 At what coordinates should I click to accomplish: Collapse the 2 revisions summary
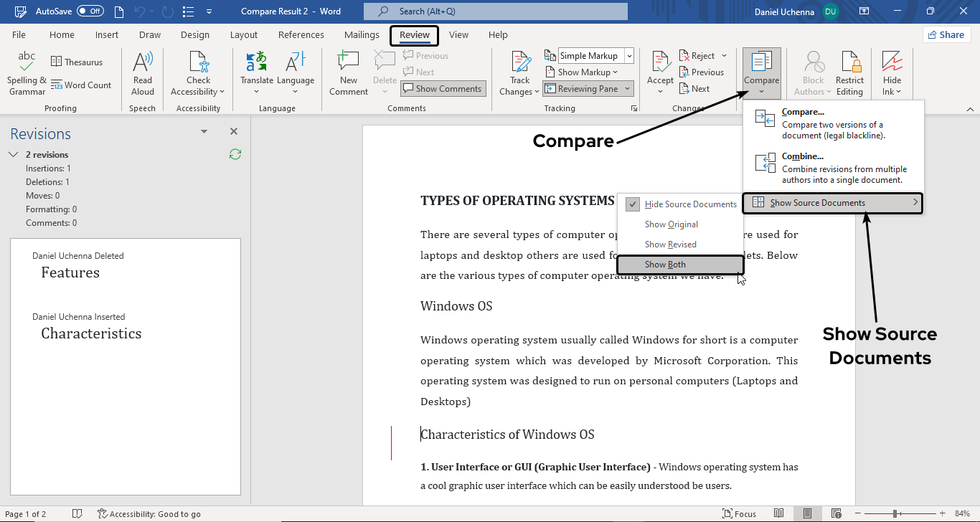pyautogui.click(x=13, y=153)
